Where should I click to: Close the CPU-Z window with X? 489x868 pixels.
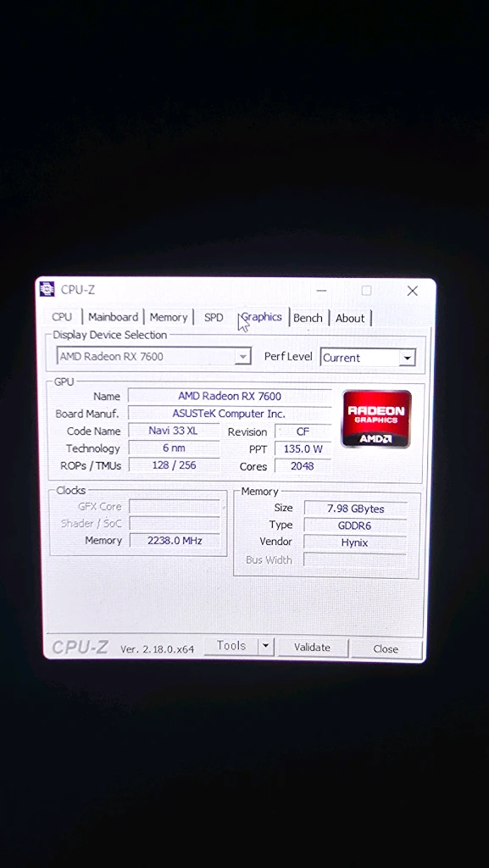pyautogui.click(x=412, y=292)
